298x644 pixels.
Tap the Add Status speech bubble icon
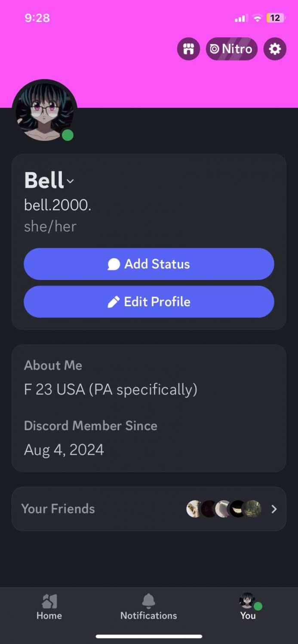pos(113,264)
